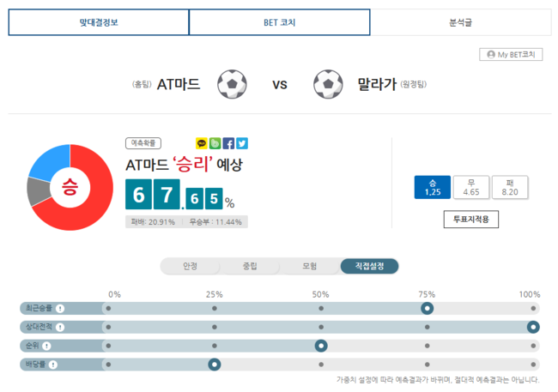
Task: Click info icon beside 배당률
Action: click(53, 365)
